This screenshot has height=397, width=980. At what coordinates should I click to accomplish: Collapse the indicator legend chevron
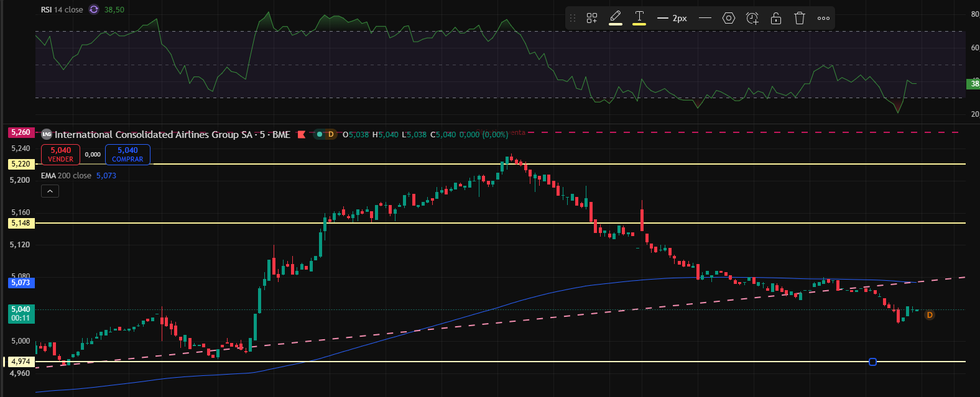[50, 191]
